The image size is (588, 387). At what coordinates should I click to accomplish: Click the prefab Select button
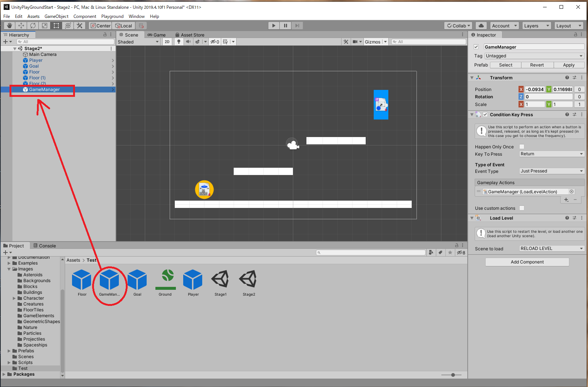(x=506, y=65)
